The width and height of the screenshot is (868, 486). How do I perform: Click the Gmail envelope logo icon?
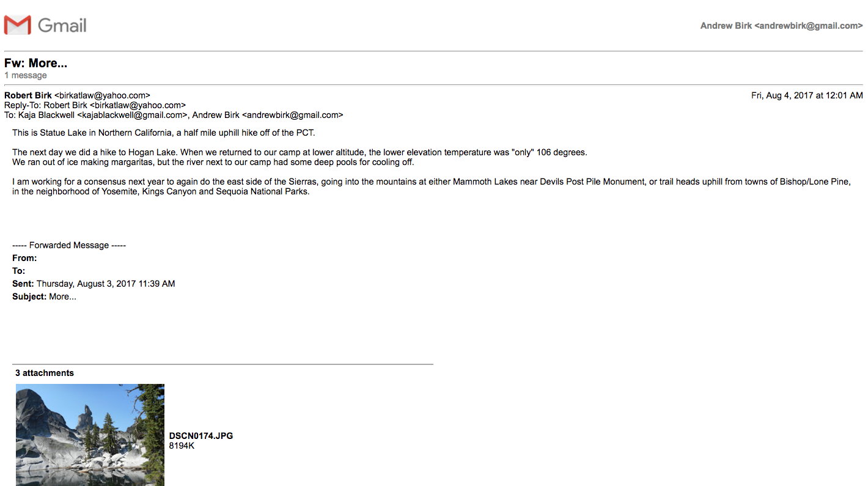coord(17,25)
